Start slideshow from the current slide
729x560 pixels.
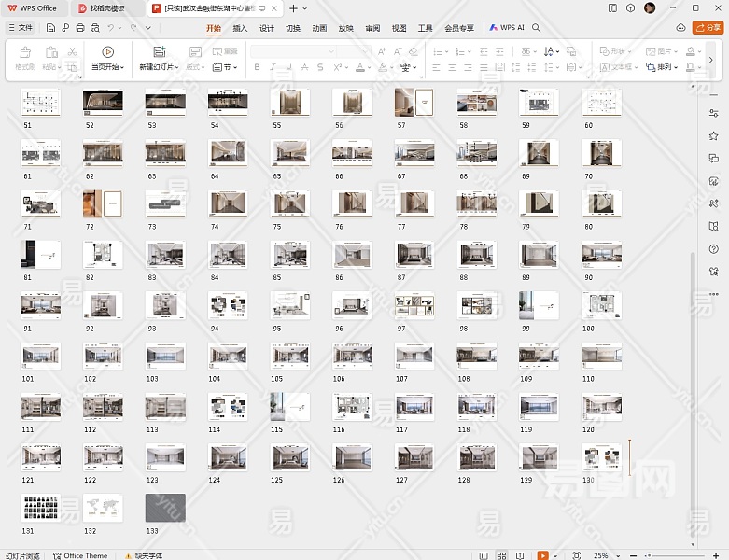(x=107, y=53)
